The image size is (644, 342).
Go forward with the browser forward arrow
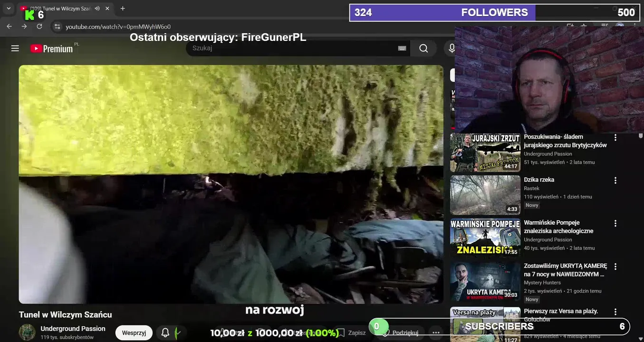[24, 27]
